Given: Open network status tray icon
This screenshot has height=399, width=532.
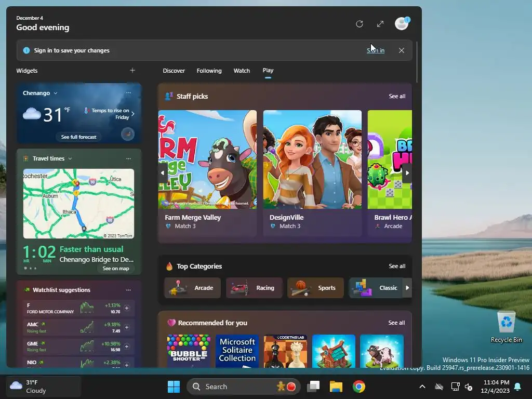Looking at the screenshot, I should tap(455, 387).
